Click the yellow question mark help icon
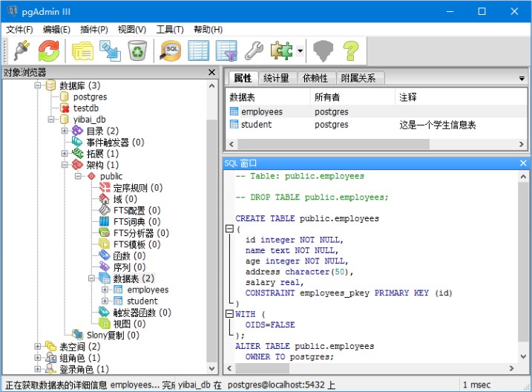Screen dimensions: 532x392 pyautogui.click(x=351, y=51)
